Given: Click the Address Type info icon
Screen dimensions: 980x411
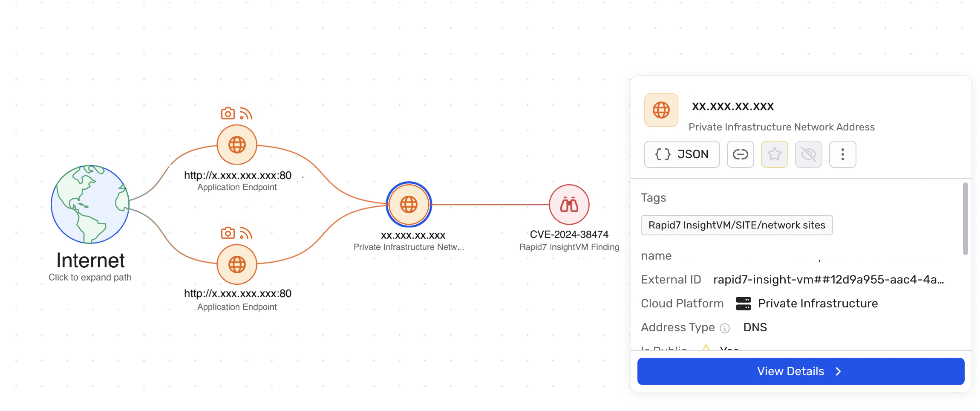Looking at the screenshot, I should [725, 328].
